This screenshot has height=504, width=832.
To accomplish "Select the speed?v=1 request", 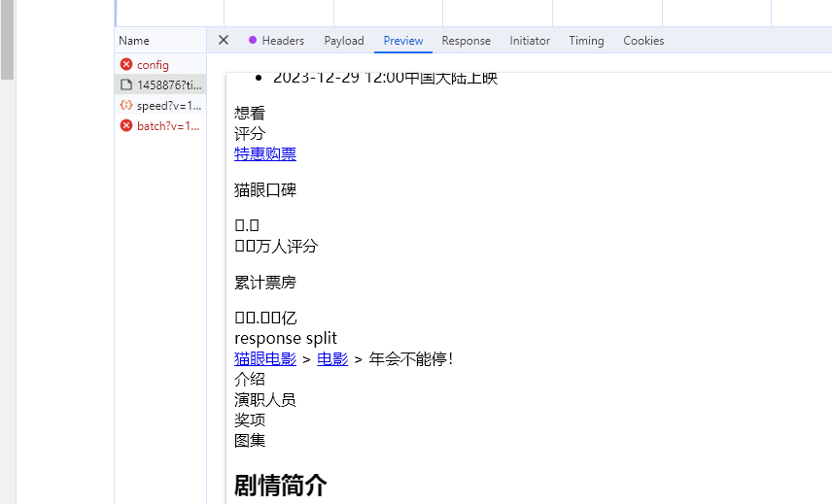I will [160, 106].
